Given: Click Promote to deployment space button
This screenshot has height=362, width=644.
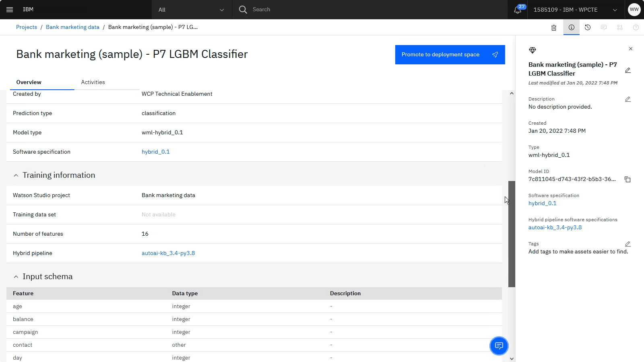Looking at the screenshot, I should click(x=450, y=55).
